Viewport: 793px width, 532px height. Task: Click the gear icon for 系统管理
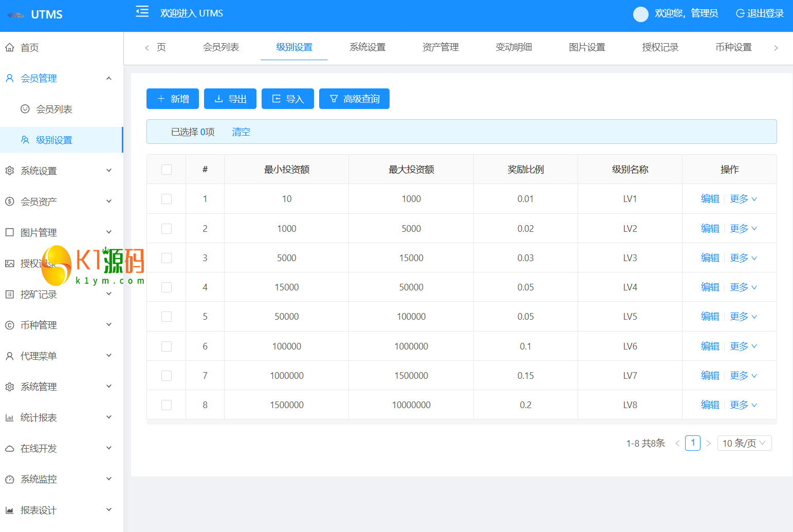pos(9,387)
